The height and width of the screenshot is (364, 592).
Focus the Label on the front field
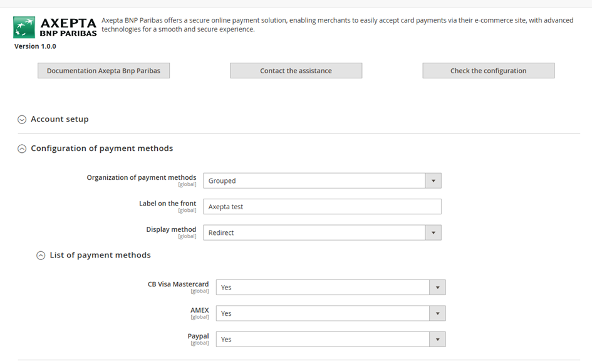tap(322, 207)
